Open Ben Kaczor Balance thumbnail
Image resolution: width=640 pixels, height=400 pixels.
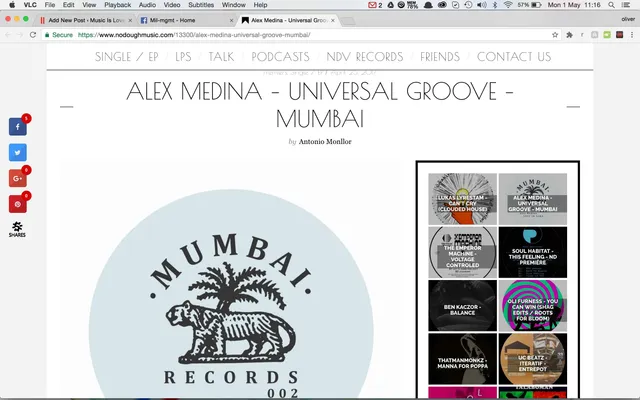(x=462, y=305)
